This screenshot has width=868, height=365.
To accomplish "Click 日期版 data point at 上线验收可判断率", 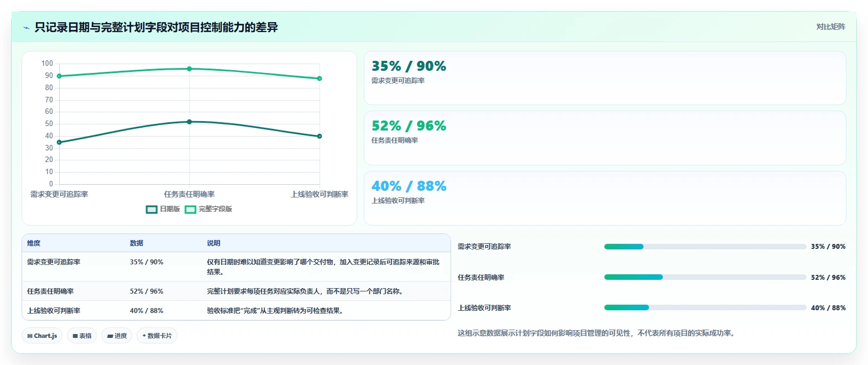I will pos(320,136).
